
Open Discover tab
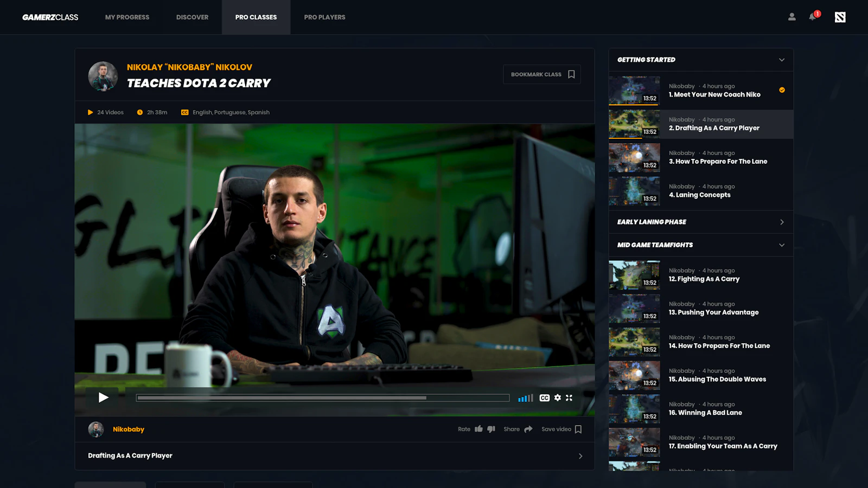pyautogui.click(x=192, y=17)
